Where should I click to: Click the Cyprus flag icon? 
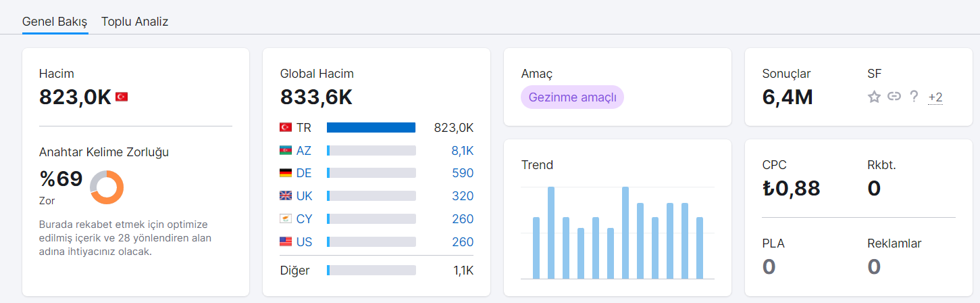click(286, 219)
